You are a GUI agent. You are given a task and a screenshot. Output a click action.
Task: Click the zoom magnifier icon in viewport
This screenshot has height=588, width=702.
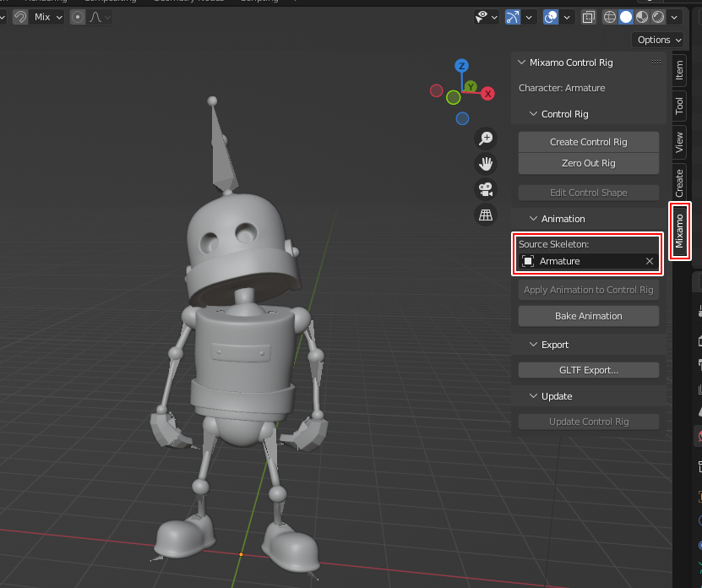pyautogui.click(x=486, y=138)
